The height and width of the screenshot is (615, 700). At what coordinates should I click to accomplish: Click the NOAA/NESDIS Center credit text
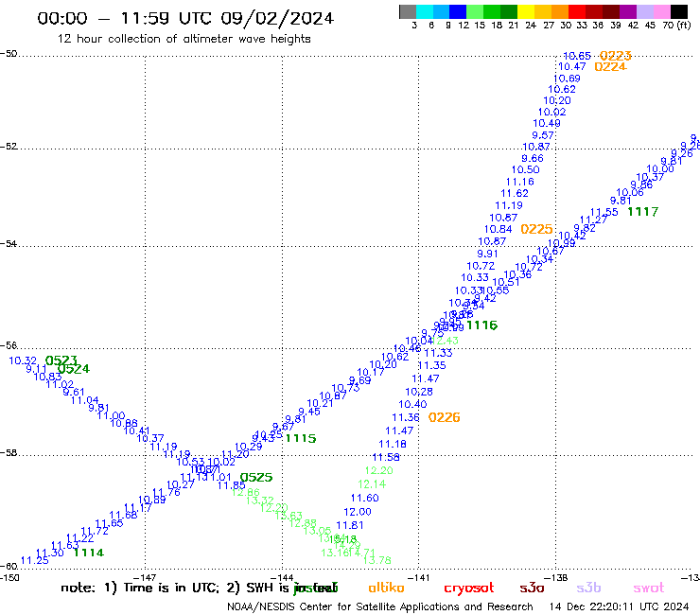click(380, 606)
